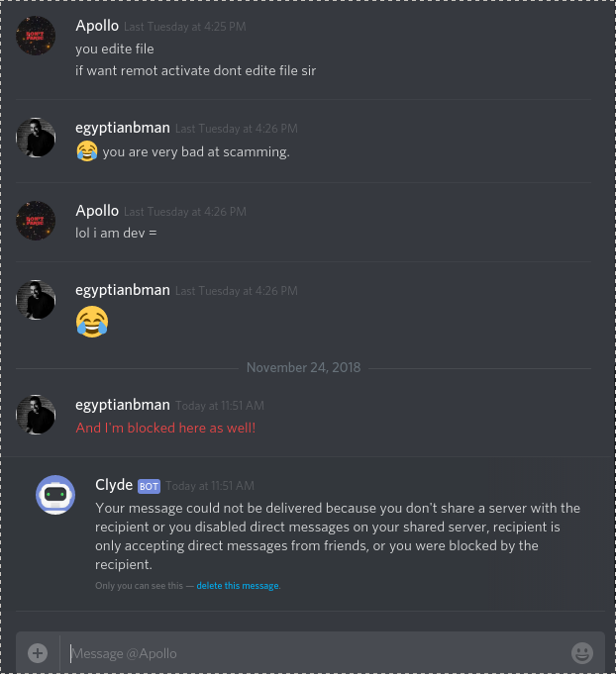Click egyptianbman's avatar above the November 24 divider

pos(36,300)
